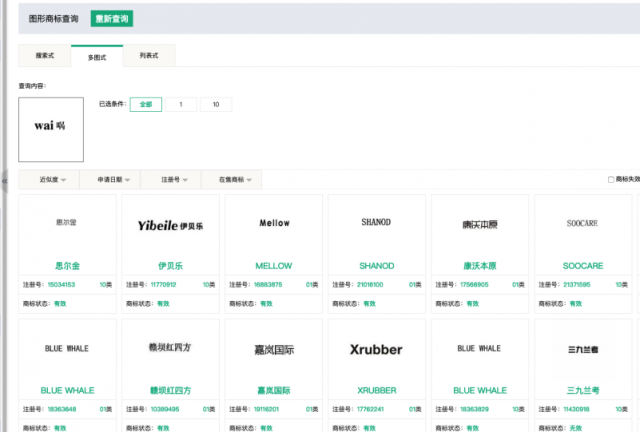Click registration number 17762241
640x432 pixels.
370,409
